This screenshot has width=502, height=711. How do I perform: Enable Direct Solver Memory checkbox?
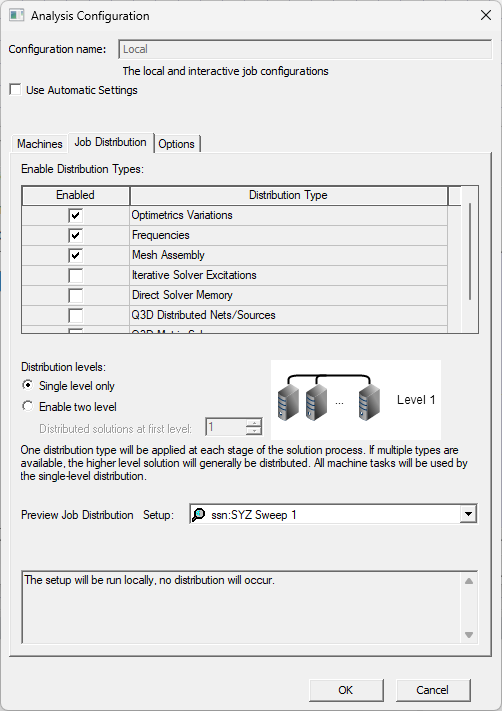[76, 295]
